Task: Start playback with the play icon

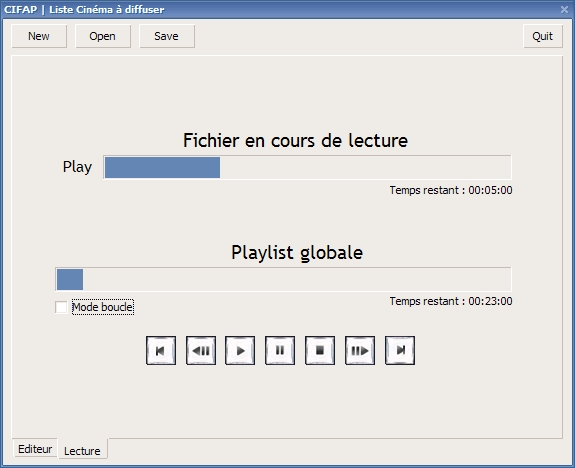Action: tap(240, 351)
